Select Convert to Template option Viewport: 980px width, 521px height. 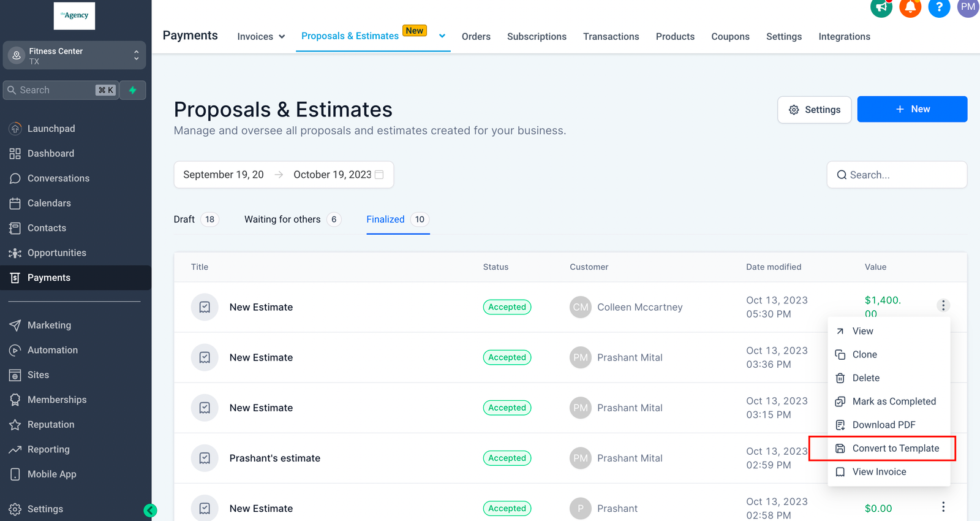point(895,449)
